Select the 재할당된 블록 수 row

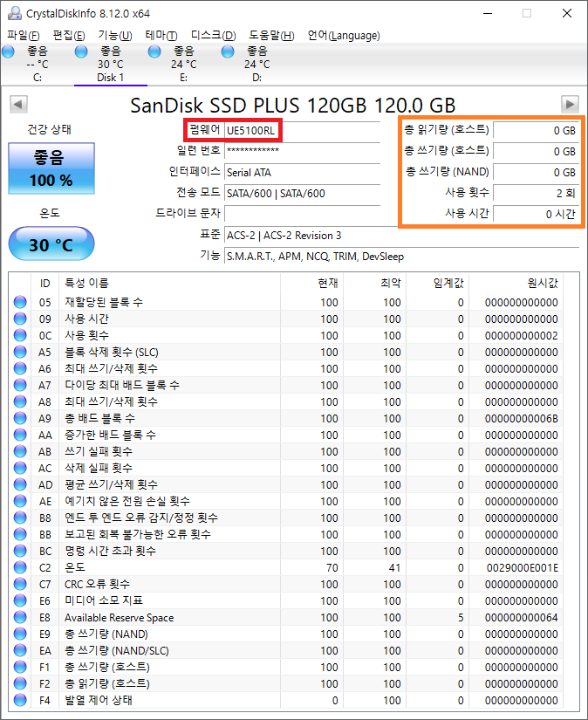click(x=286, y=302)
